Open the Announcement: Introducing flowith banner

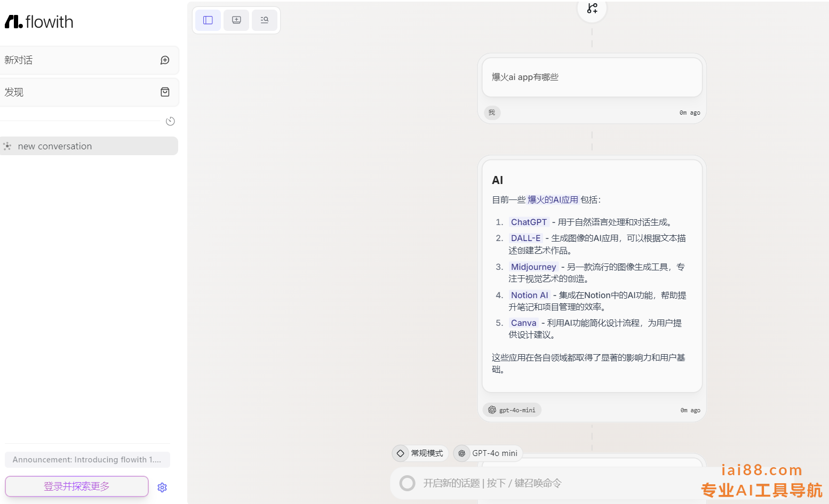tap(87, 460)
